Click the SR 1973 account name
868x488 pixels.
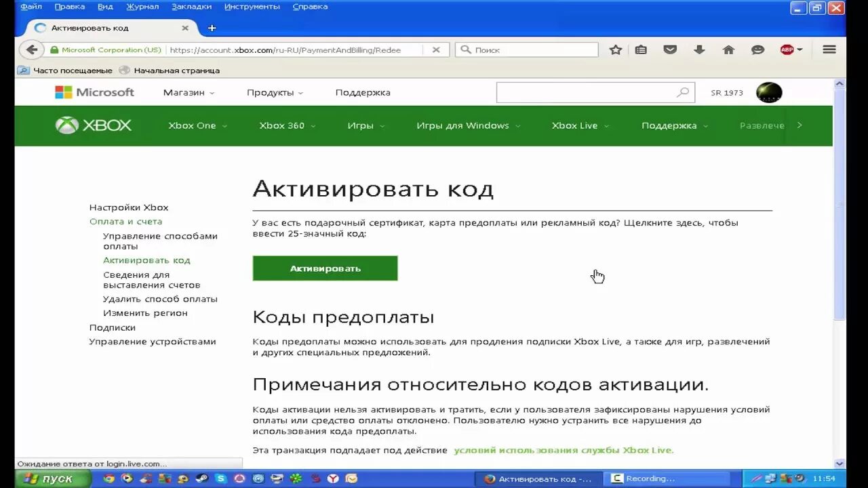pyautogui.click(x=727, y=93)
